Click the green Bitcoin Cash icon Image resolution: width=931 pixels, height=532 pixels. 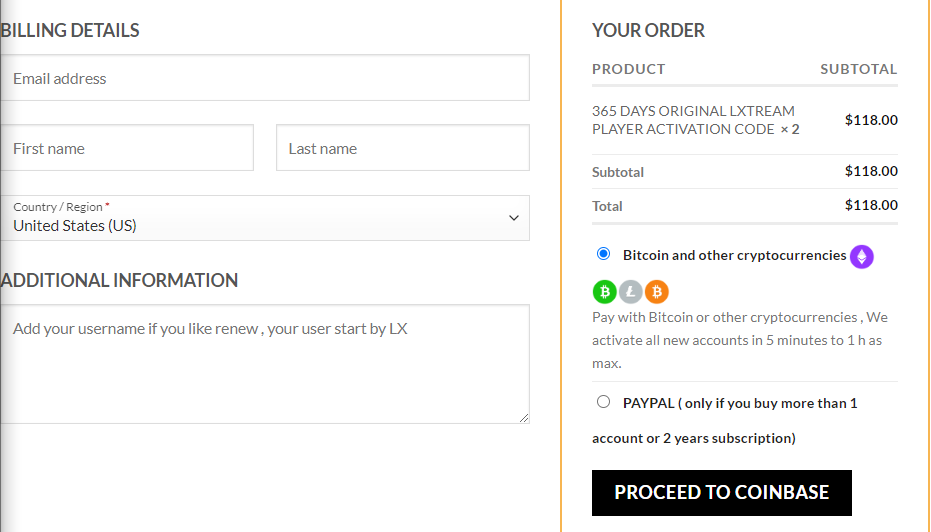tap(604, 292)
